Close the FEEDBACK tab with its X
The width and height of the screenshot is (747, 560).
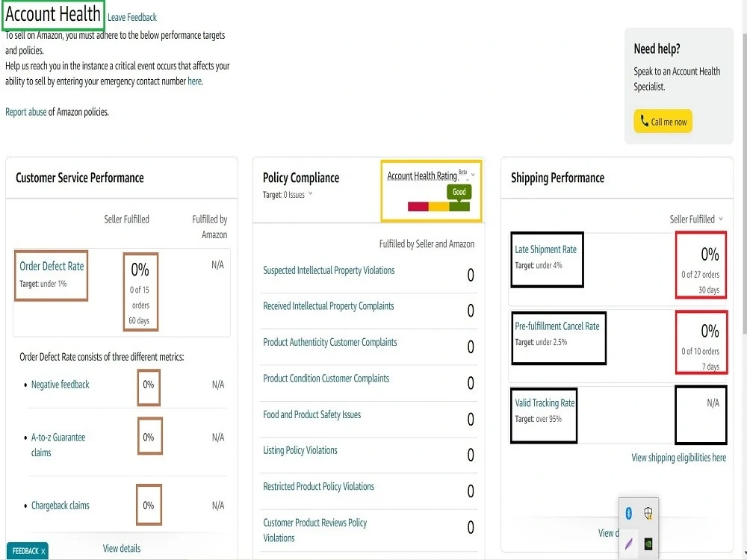(43, 552)
